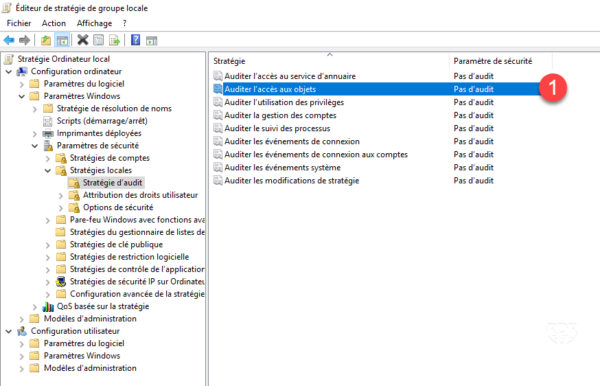Image resolution: width=600 pixels, height=386 pixels.
Task: Expand the Modèles d'administration under Configuration ordinateur
Action: (x=22, y=319)
